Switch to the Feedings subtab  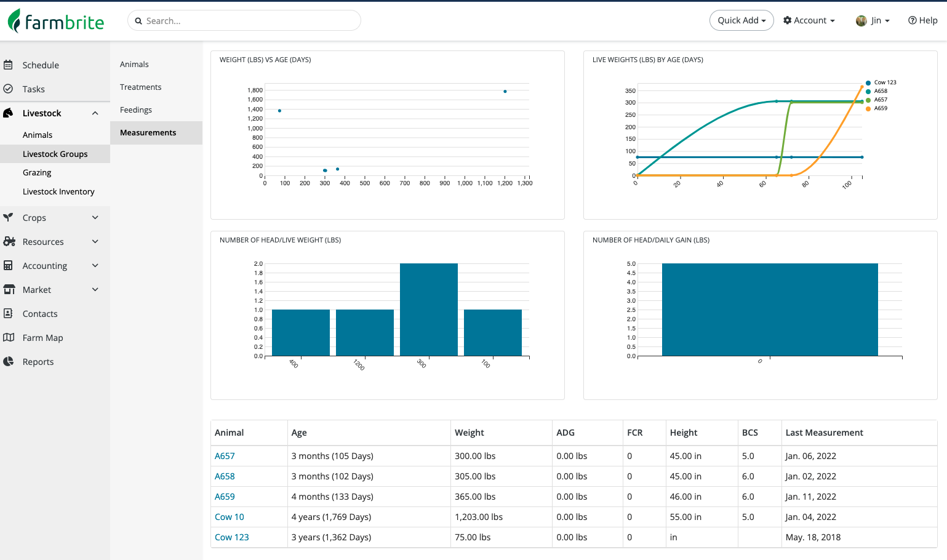tap(136, 110)
